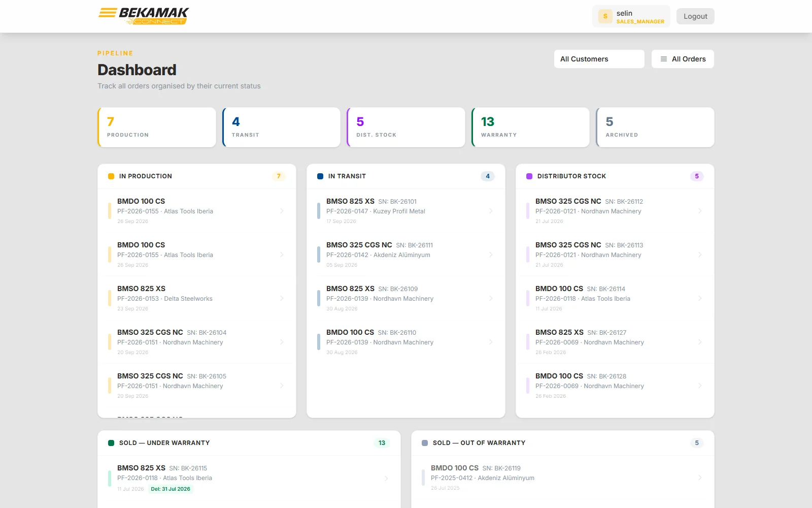812x508 pixels.
Task: Click the yellow In Production status dot
Action: 111,176
